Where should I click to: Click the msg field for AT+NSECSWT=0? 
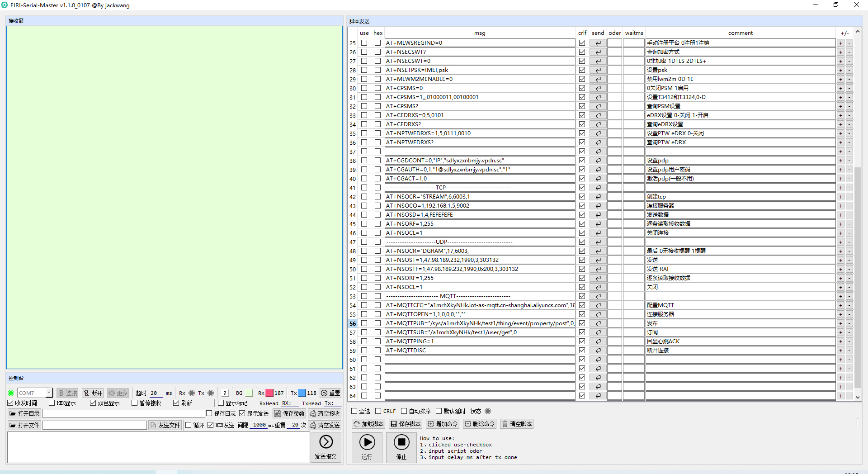coord(480,61)
